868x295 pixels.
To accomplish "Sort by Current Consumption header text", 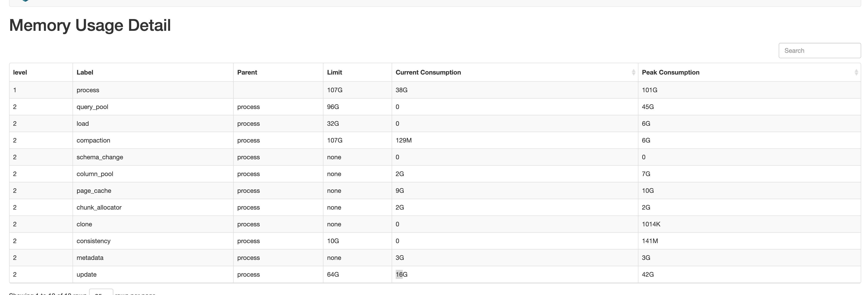I will tap(428, 73).
